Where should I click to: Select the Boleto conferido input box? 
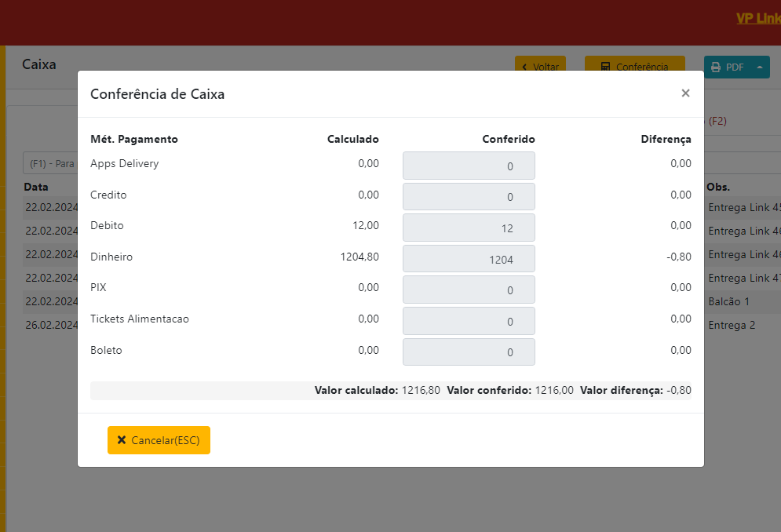(x=469, y=352)
